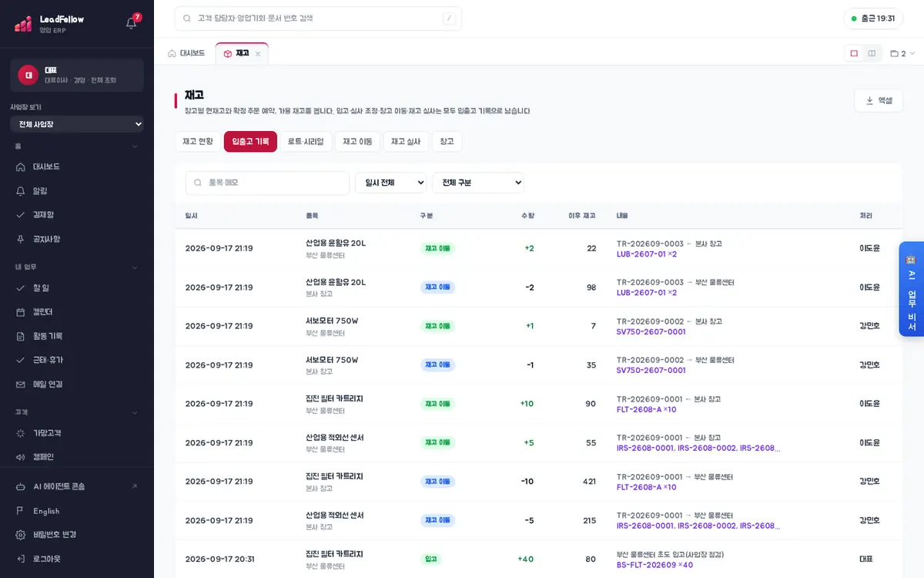This screenshot has height=578, width=924.
Task: Open FLT-2608-A ×10 link in -10 row
Action: (x=646, y=487)
